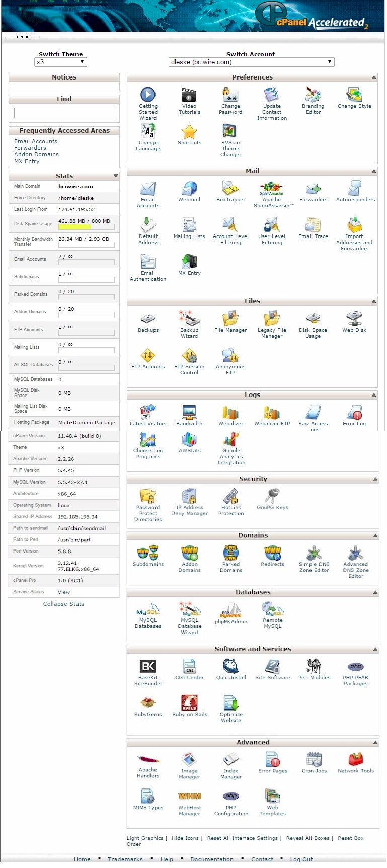387x868 pixels.
Task: Open the Switch Account dropdown
Action: pos(251,62)
